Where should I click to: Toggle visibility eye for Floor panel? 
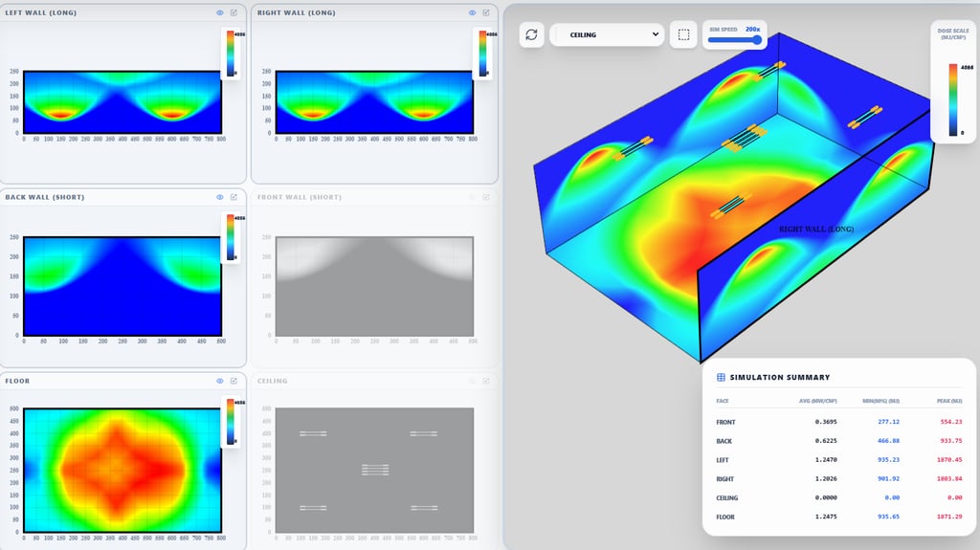pos(220,381)
